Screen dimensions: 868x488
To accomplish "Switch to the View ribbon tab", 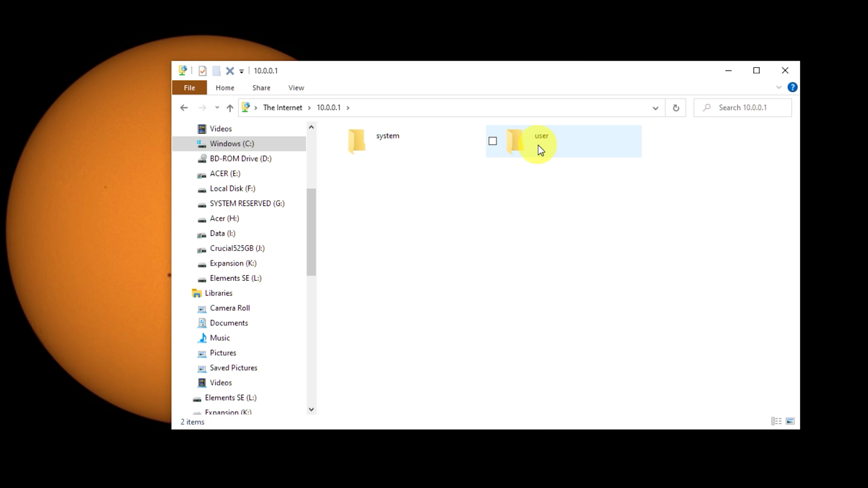I will tap(296, 88).
